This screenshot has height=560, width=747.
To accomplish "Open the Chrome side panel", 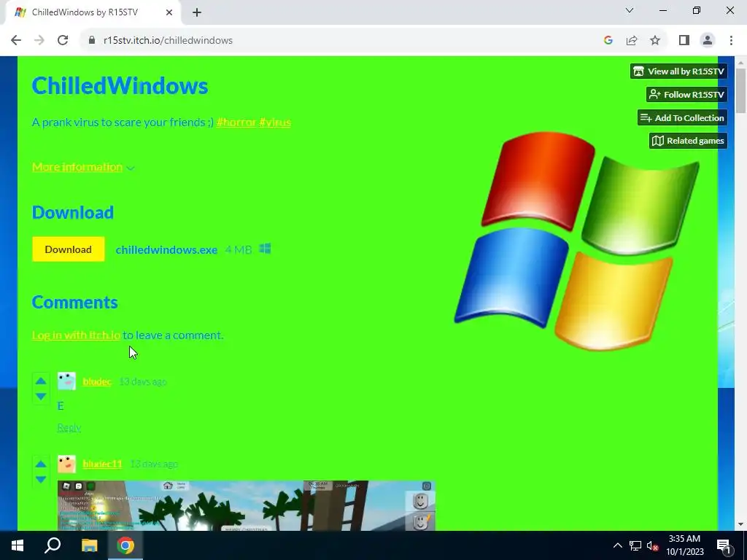I will point(684,41).
